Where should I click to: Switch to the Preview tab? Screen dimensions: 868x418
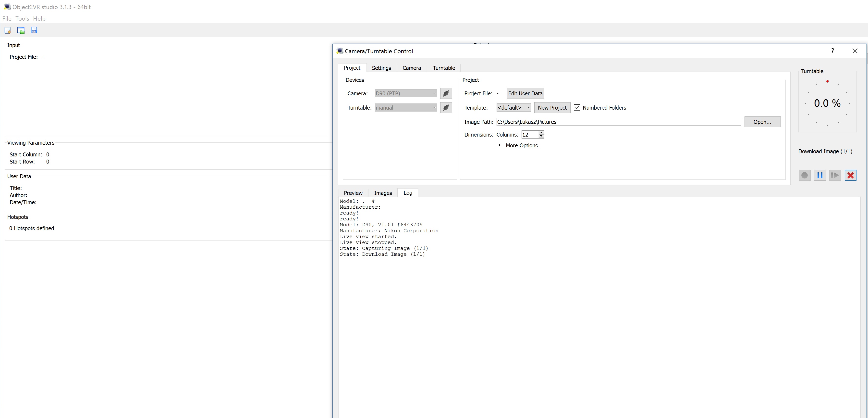click(353, 193)
